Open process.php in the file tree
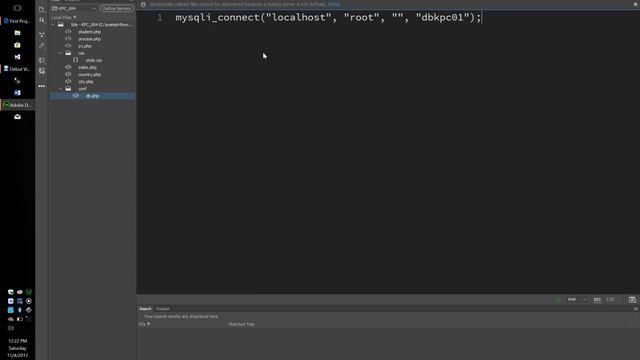The height and width of the screenshot is (360, 640). [89, 39]
